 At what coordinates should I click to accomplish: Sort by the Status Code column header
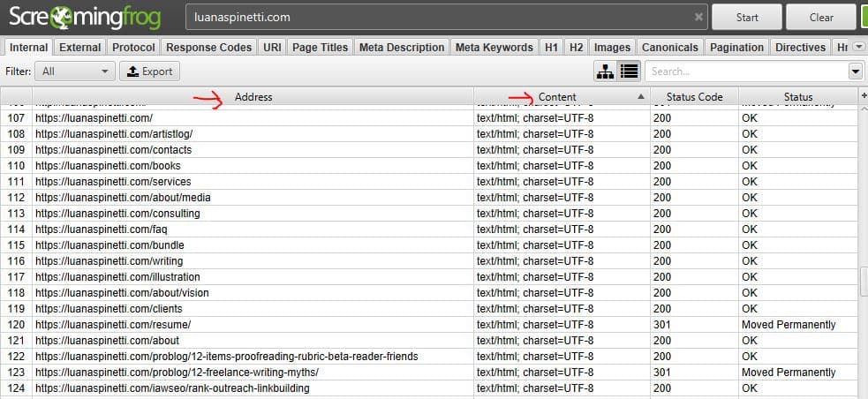(x=694, y=97)
